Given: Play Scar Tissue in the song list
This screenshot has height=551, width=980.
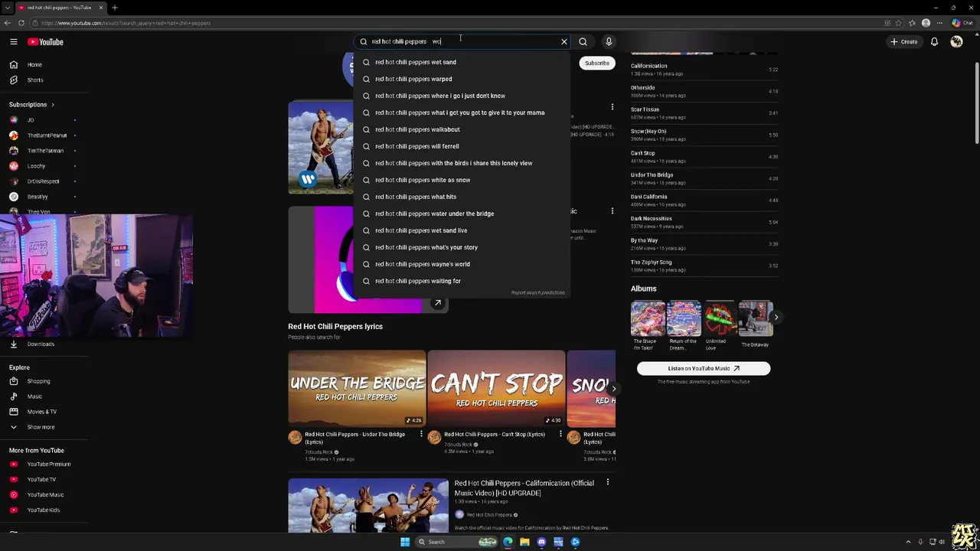Looking at the screenshot, I should coord(704,113).
